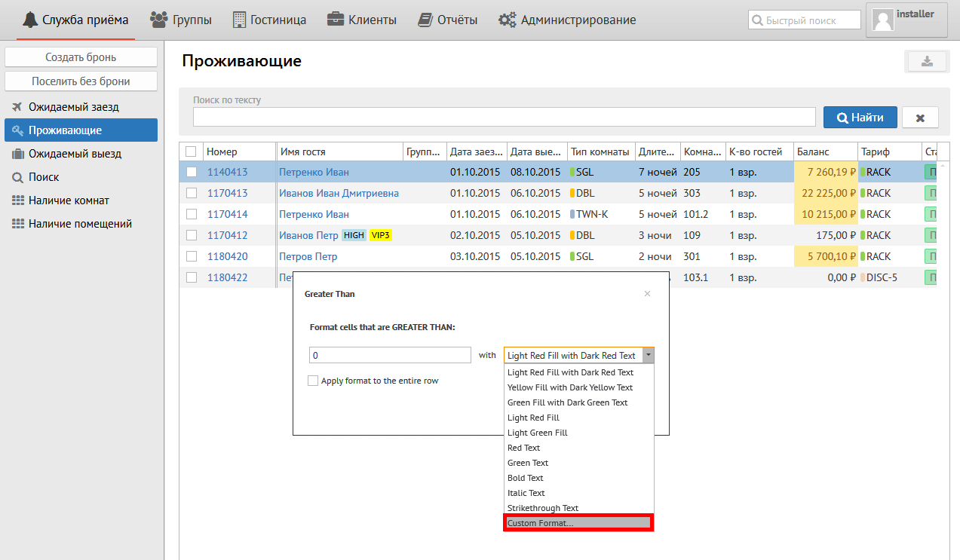Click the Greater Than value input field
This screenshot has height=560, width=960.
click(390, 355)
